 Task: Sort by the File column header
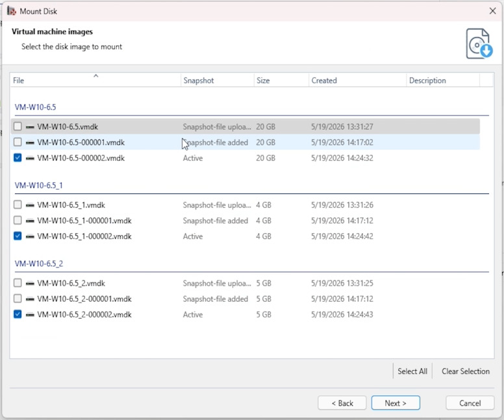point(95,80)
